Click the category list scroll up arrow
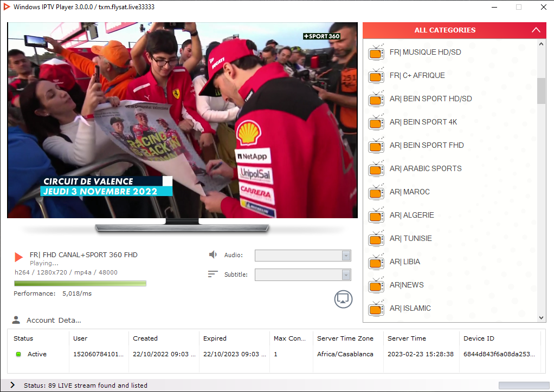The image size is (554, 392). coord(541,44)
